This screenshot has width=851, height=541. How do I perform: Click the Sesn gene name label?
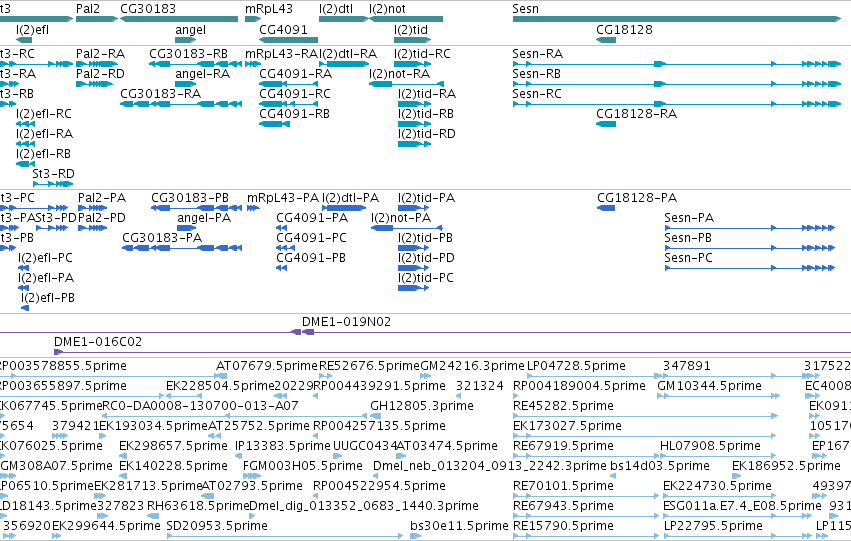tap(525, 9)
